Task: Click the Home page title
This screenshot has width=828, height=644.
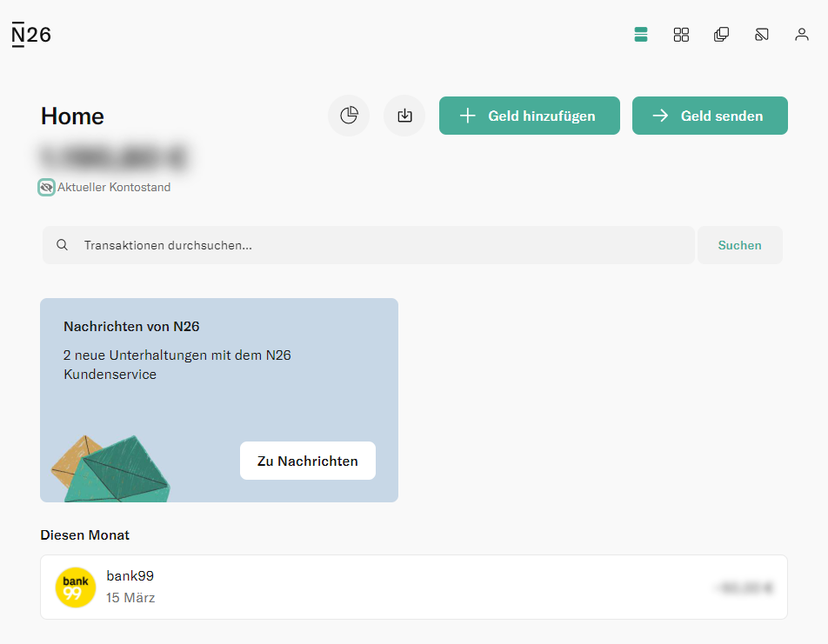Action: [72, 116]
